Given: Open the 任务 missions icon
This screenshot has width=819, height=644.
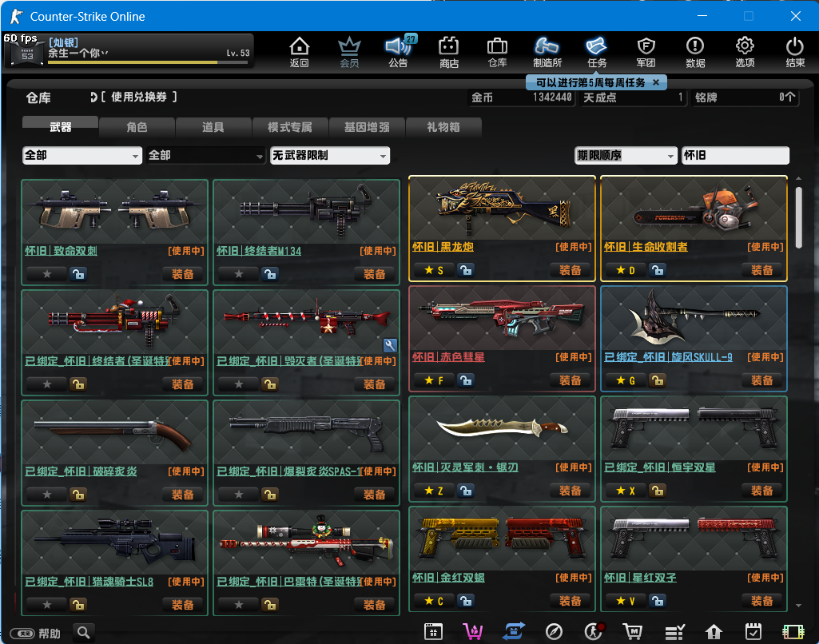Looking at the screenshot, I should (597, 52).
